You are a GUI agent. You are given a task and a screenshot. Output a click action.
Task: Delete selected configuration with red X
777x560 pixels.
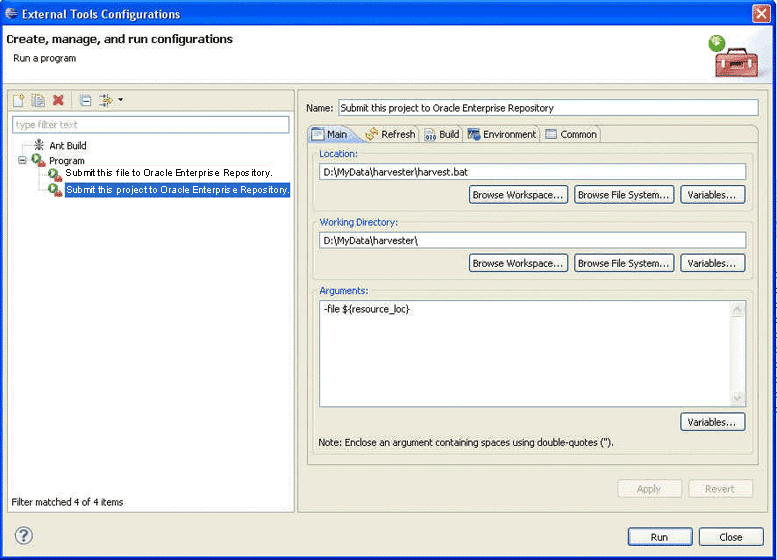coord(58,101)
